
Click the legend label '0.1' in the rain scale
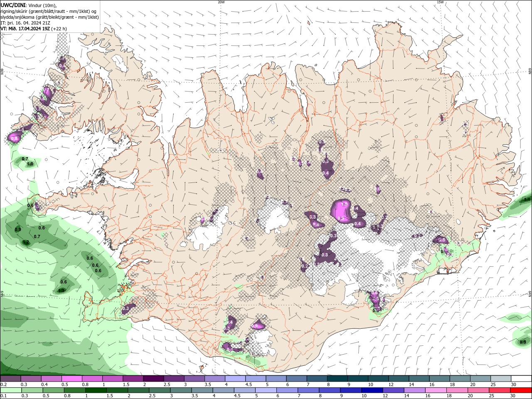pyautogui.click(x=3, y=396)
